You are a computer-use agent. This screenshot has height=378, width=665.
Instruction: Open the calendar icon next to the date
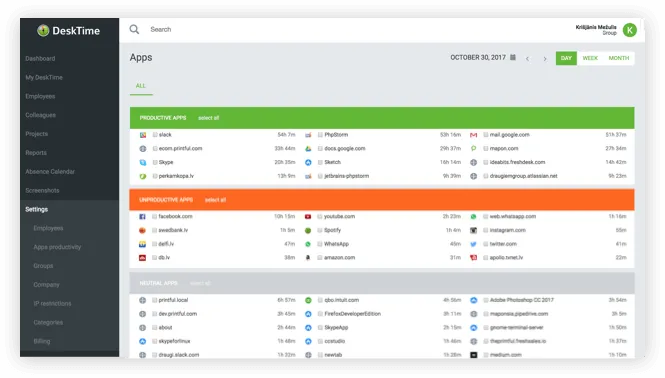click(x=513, y=57)
